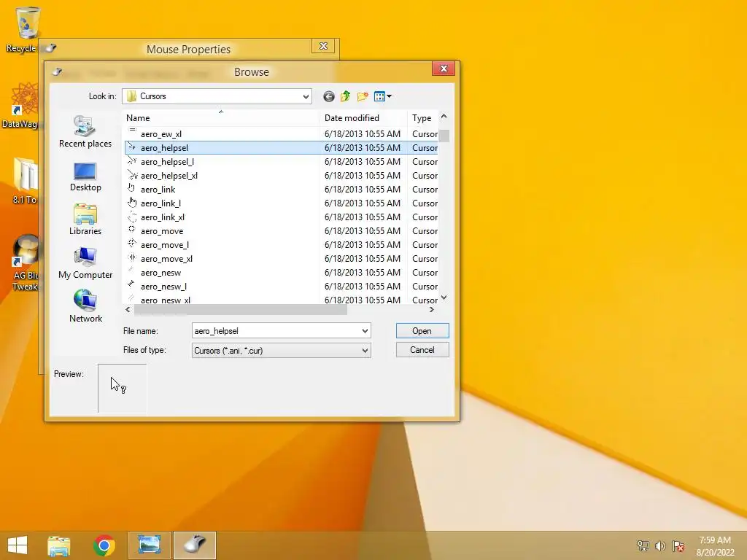This screenshot has height=560, width=747.
Task: Open the Windows Start button
Action: tap(18, 545)
